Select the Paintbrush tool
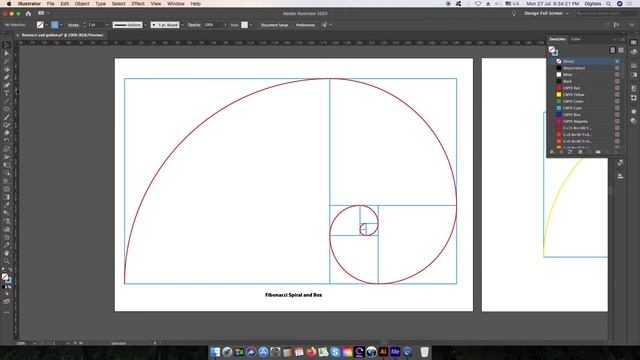 (x=7, y=117)
